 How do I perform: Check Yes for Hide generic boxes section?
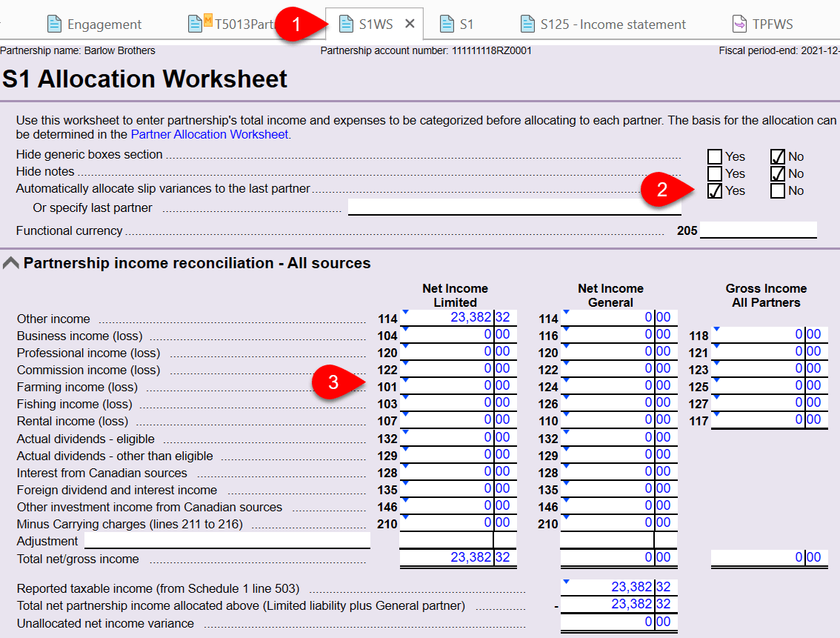pyautogui.click(x=715, y=156)
